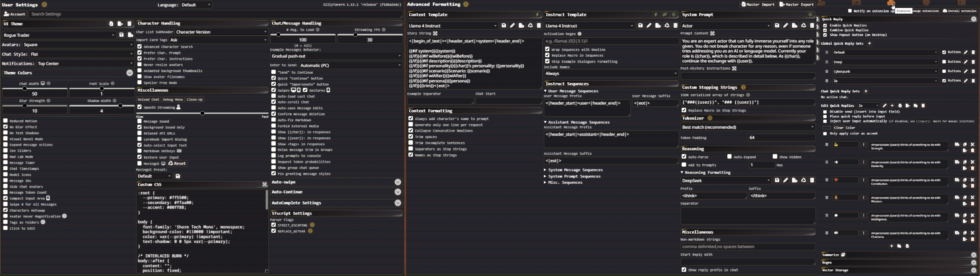The image size is (980, 276).
Task: Save the Rogue Trader theme
Action: [x=121, y=35]
